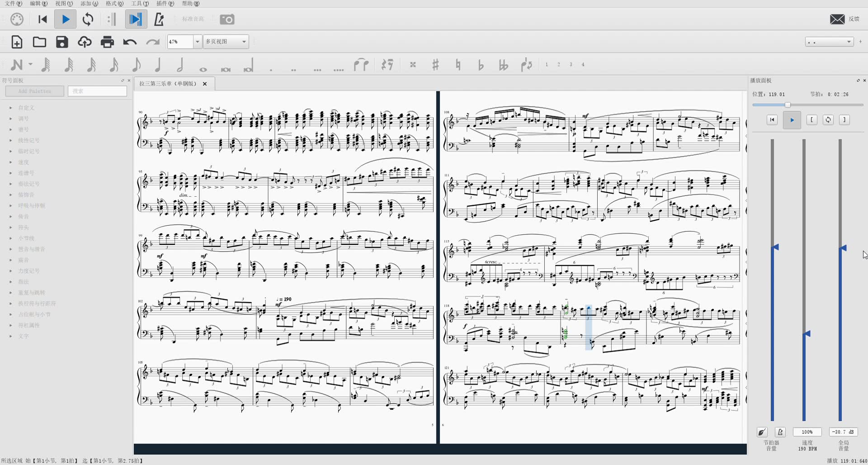Create a new score
The image size is (868, 465).
click(17, 42)
